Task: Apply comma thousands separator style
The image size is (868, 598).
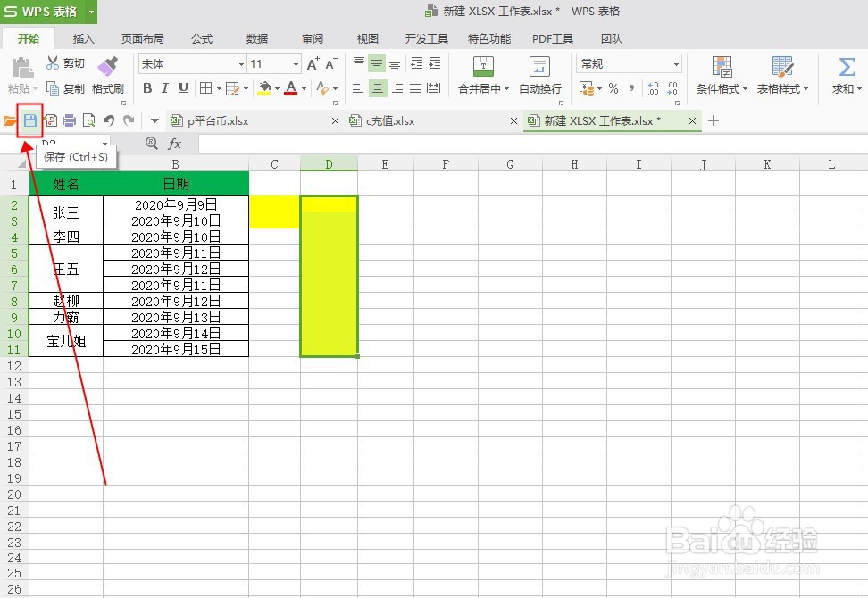Action: pyautogui.click(x=631, y=88)
